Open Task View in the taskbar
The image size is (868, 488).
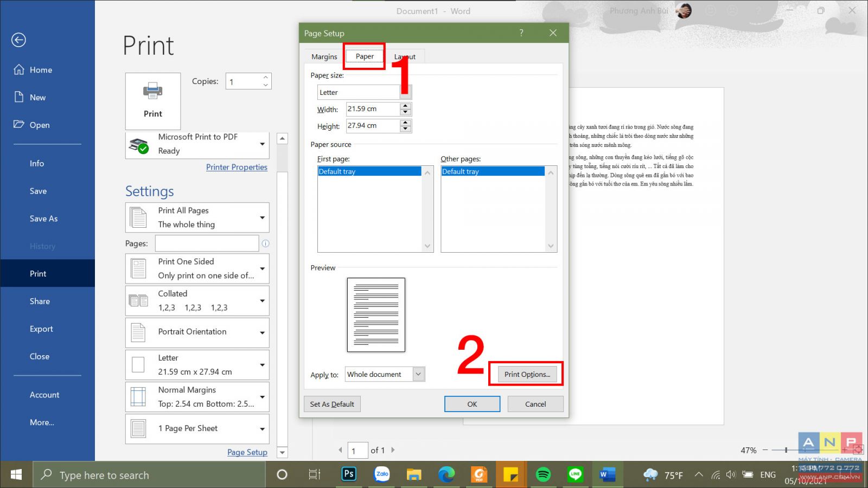[x=315, y=475]
